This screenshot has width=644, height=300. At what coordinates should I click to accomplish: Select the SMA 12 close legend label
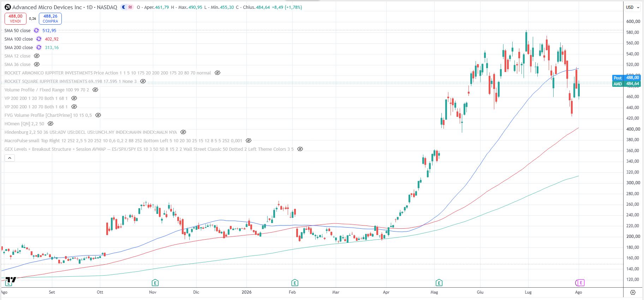[17, 56]
